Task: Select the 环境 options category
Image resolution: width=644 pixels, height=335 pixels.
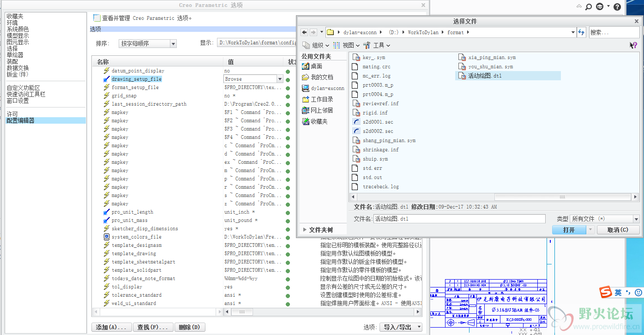Action: coord(12,23)
